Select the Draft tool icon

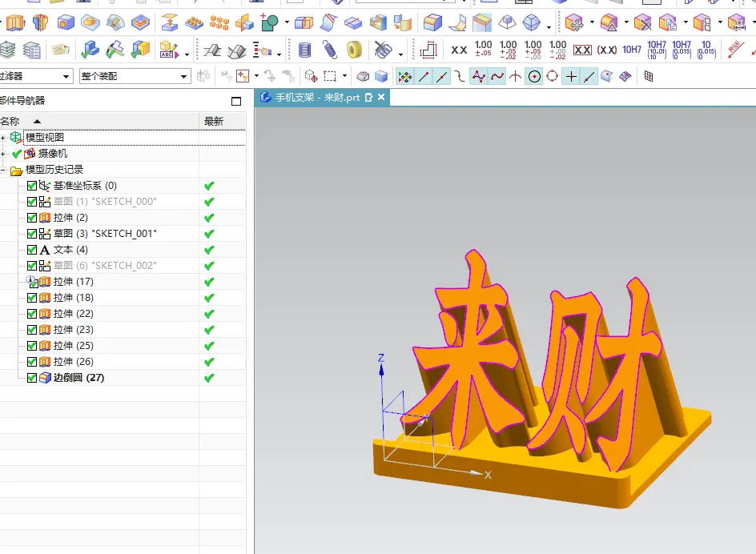click(507, 22)
